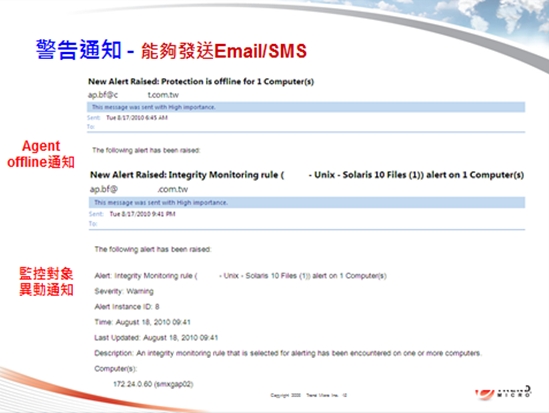Open the Integrity Monitoring rule alert subject
This screenshot has width=549, height=413.
click(307, 175)
